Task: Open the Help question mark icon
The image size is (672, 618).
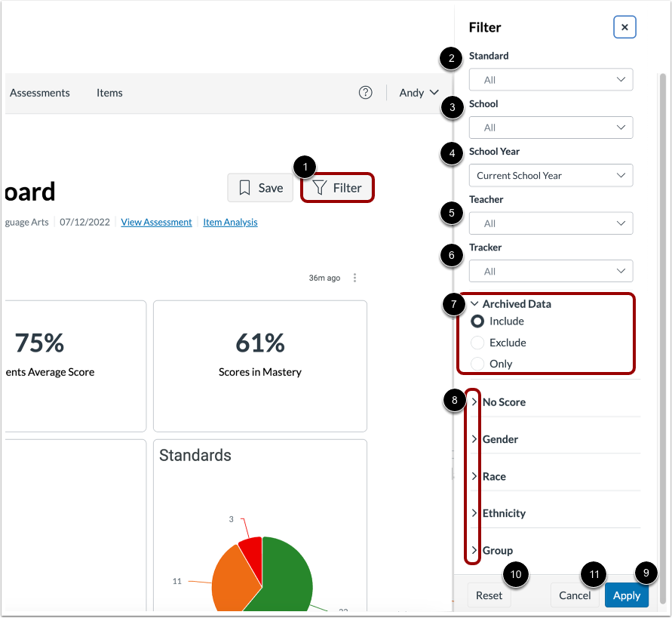Action: 366,92
